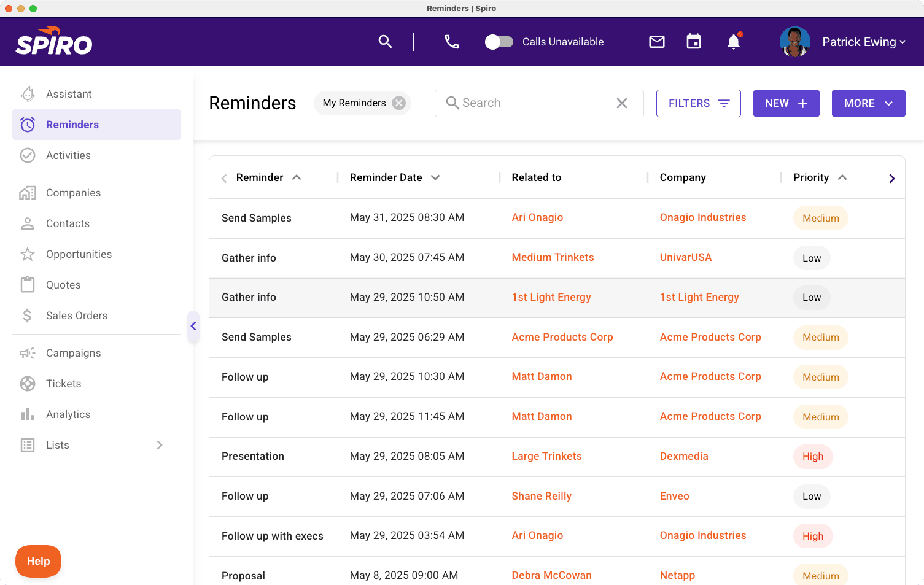Open Analytics from the sidebar
The height and width of the screenshot is (585, 924).
click(x=96, y=414)
